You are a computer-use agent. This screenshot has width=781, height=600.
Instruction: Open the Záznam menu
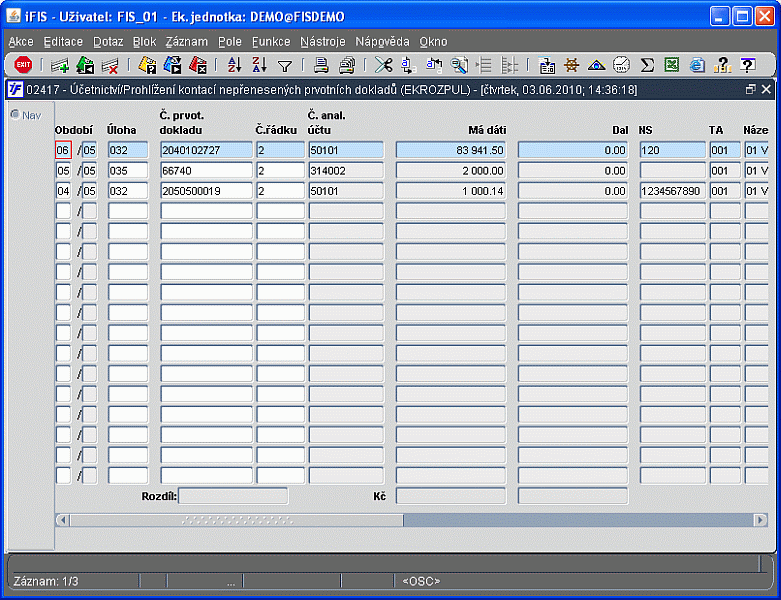tap(186, 42)
